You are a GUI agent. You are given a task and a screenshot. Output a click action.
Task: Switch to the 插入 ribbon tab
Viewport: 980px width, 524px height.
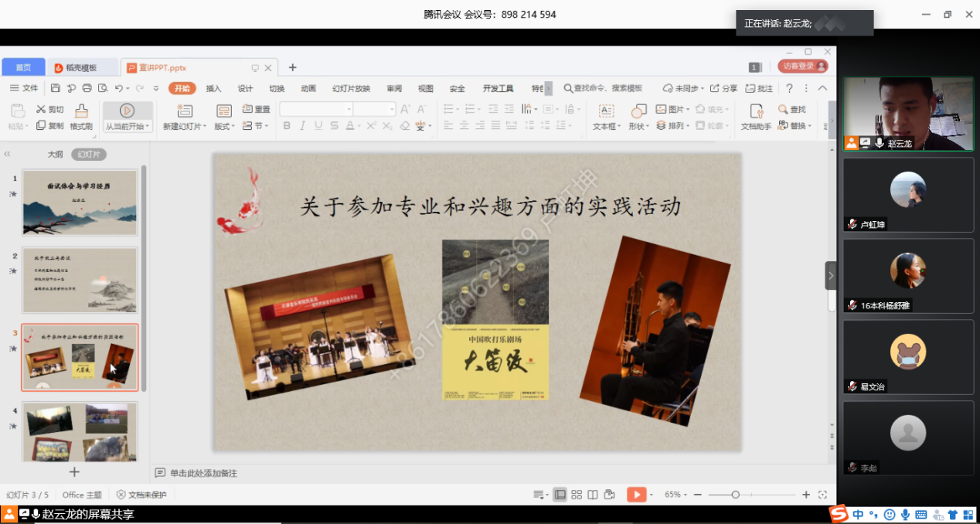pyautogui.click(x=213, y=88)
